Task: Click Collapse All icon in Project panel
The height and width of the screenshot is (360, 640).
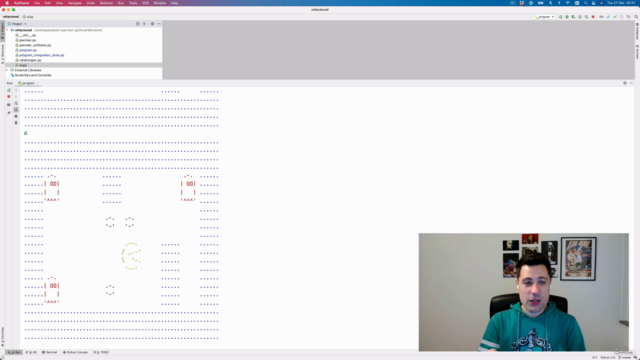Action: pyautogui.click(x=144, y=24)
